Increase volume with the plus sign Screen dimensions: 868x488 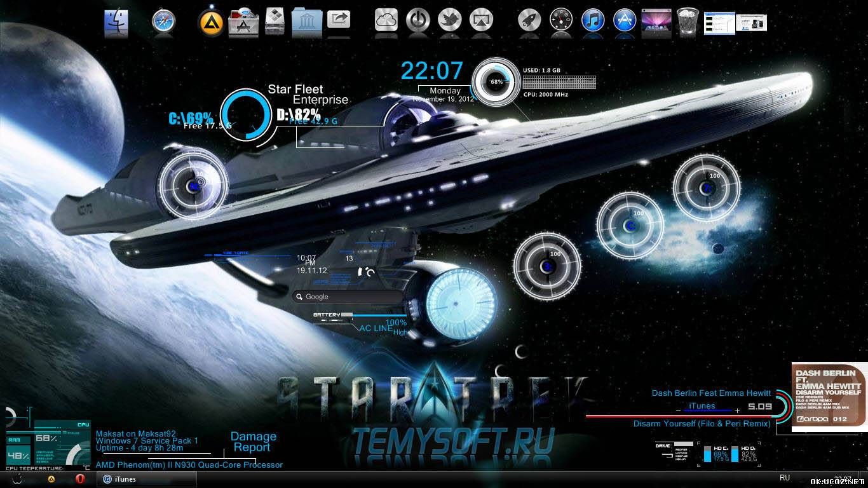[x=737, y=411]
